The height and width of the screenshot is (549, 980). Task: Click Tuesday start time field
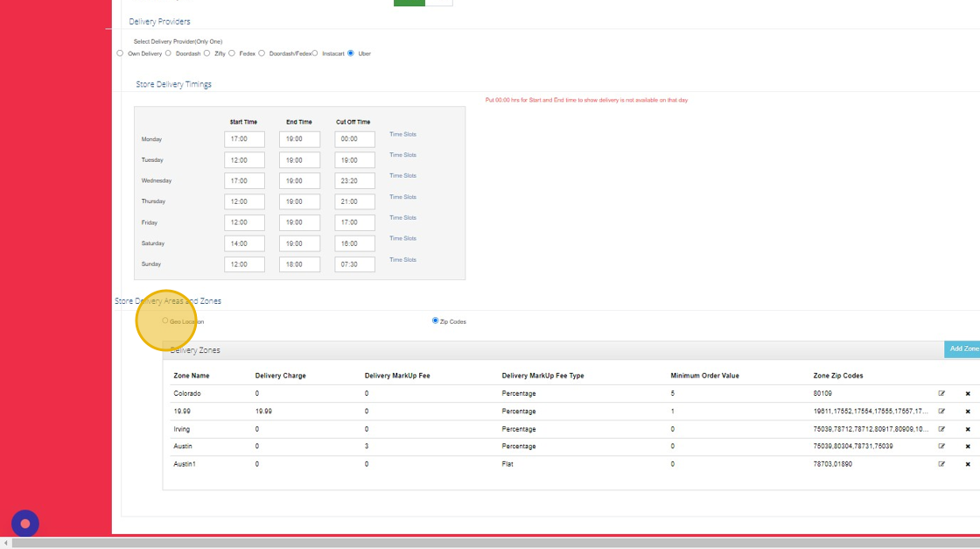click(244, 160)
